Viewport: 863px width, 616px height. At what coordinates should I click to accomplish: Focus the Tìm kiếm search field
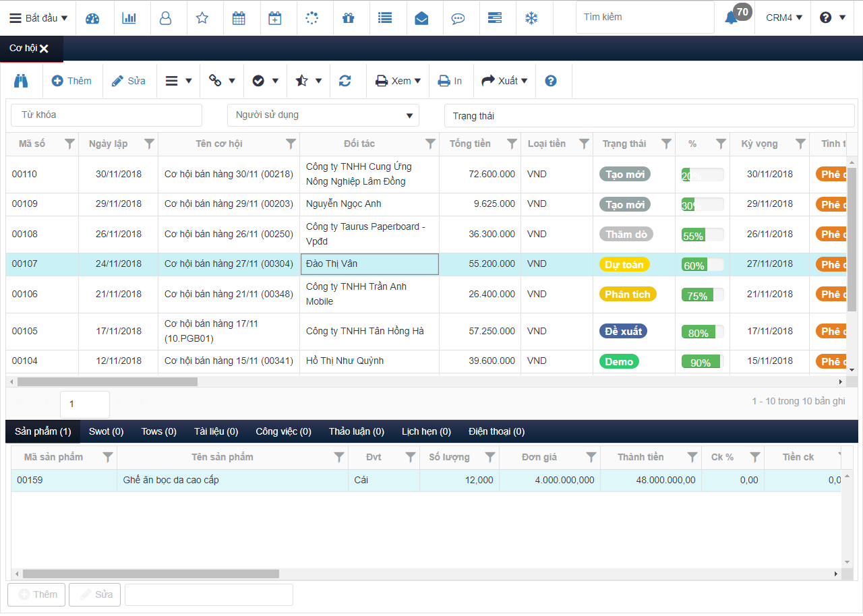645,17
